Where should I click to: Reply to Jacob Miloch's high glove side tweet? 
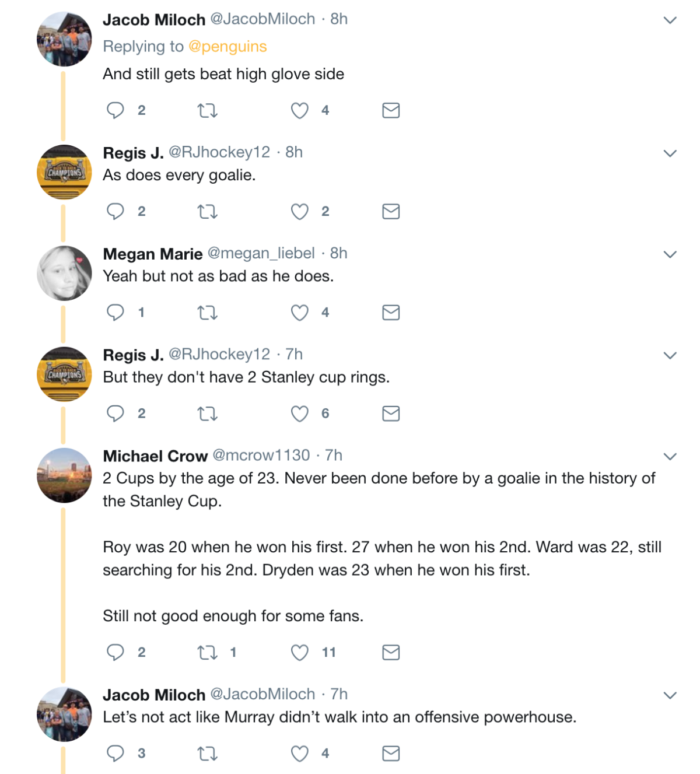(x=116, y=110)
